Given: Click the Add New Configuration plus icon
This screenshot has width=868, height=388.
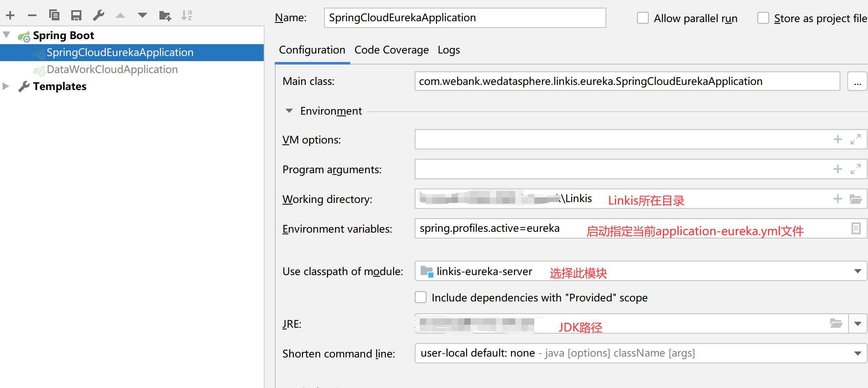Looking at the screenshot, I should click(x=10, y=16).
